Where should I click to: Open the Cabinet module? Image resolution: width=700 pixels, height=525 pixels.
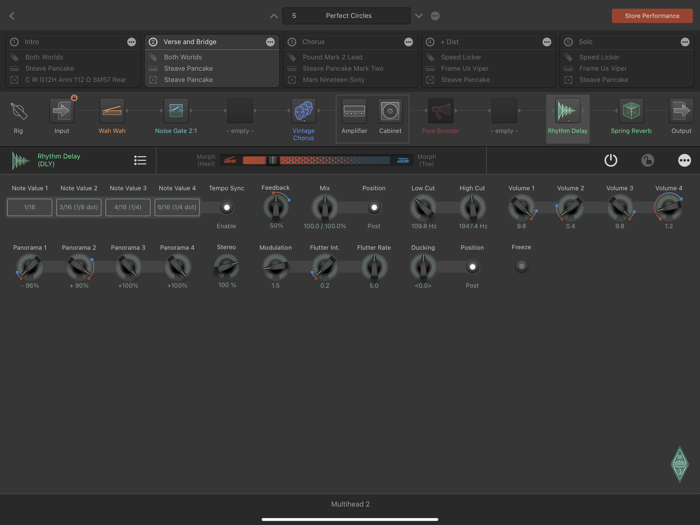click(x=390, y=111)
